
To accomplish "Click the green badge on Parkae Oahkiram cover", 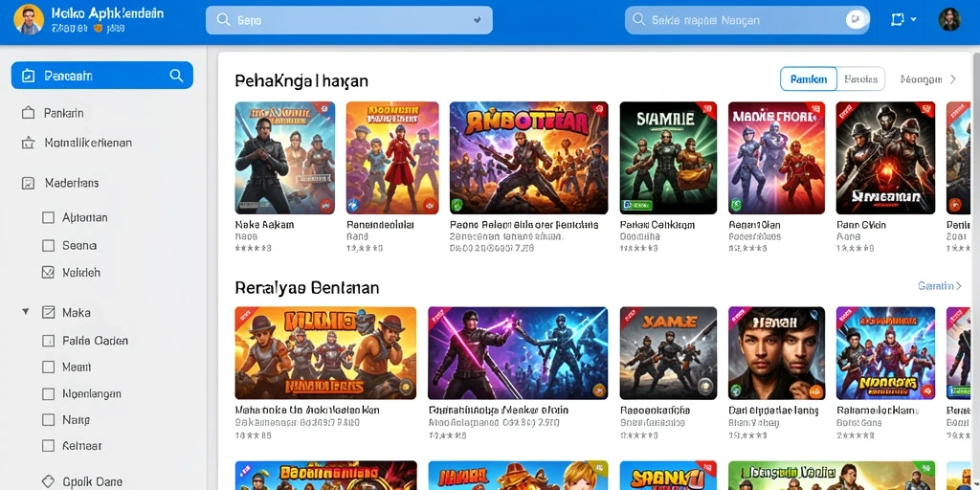I will tap(635, 205).
